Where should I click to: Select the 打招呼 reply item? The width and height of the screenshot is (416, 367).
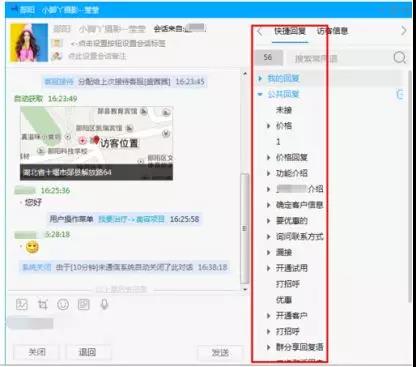(288, 284)
